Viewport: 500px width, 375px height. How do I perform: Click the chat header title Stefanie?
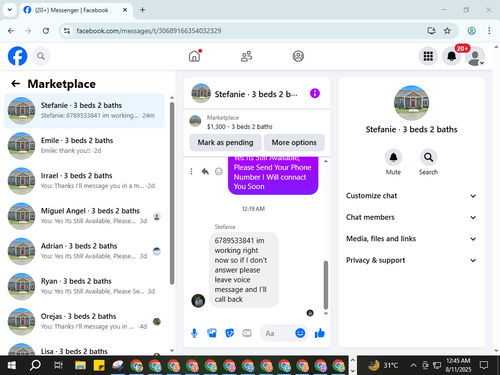point(256,94)
